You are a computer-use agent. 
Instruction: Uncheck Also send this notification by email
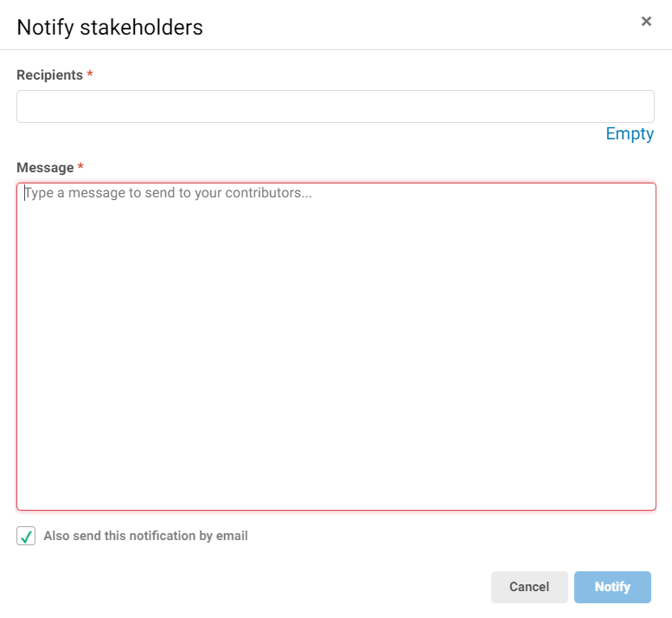click(26, 537)
